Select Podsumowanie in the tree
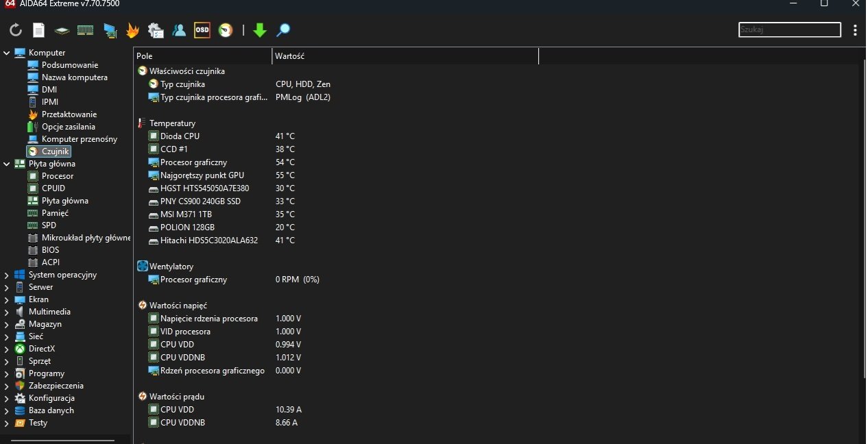 (69, 65)
